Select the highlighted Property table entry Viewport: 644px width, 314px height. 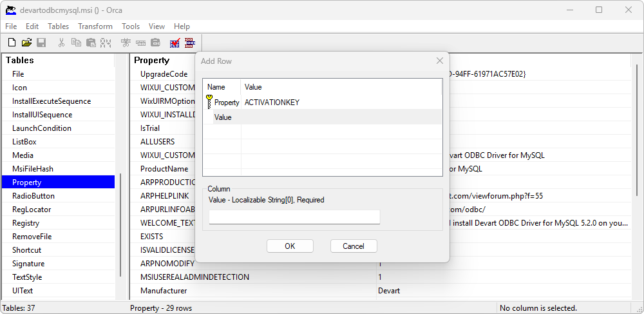coord(59,182)
